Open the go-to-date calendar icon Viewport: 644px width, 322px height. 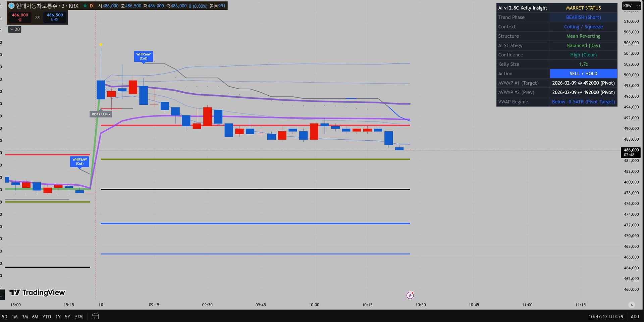[x=95, y=316]
